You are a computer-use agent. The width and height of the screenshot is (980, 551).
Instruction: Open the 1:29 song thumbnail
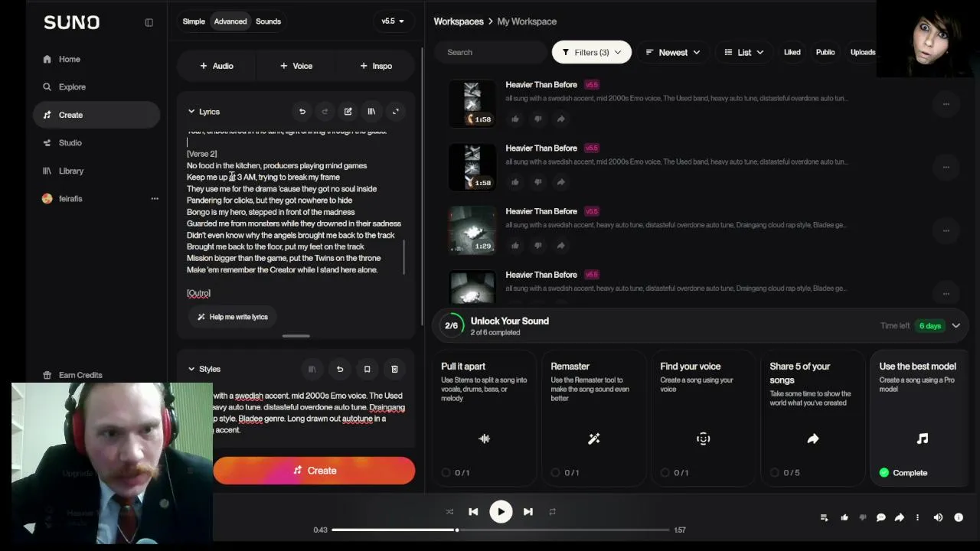point(472,230)
